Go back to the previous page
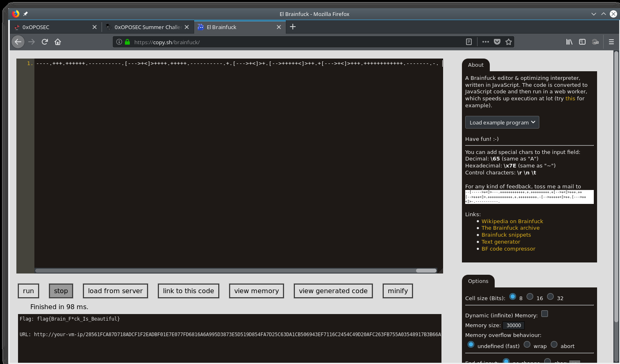 pyautogui.click(x=18, y=42)
